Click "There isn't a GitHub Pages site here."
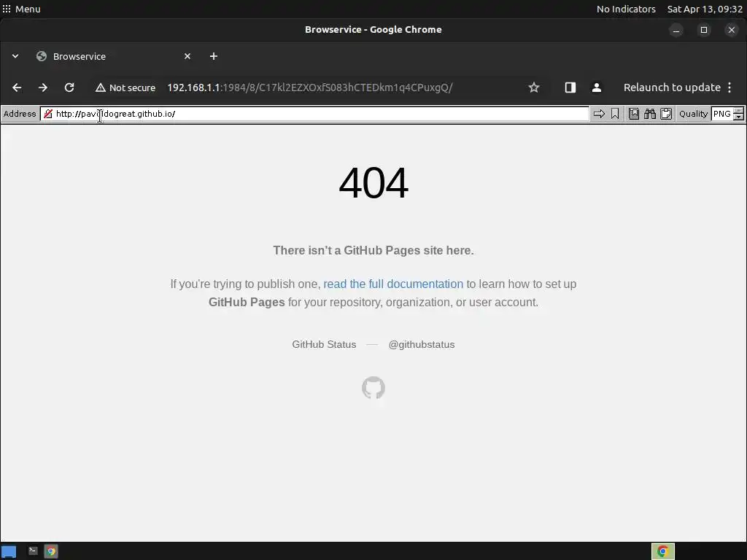 tap(373, 251)
